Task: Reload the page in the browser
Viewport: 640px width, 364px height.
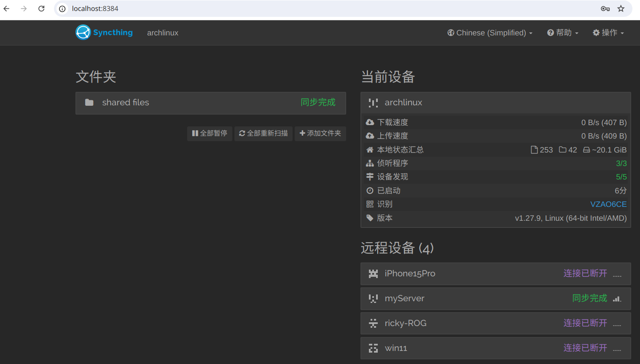Action: [x=41, y=8]
